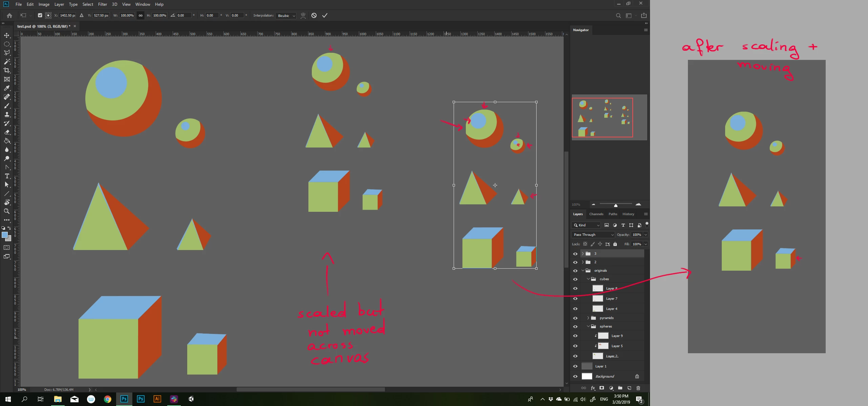
Task: Toggle visibility of Layer 1
Action: 575,366
